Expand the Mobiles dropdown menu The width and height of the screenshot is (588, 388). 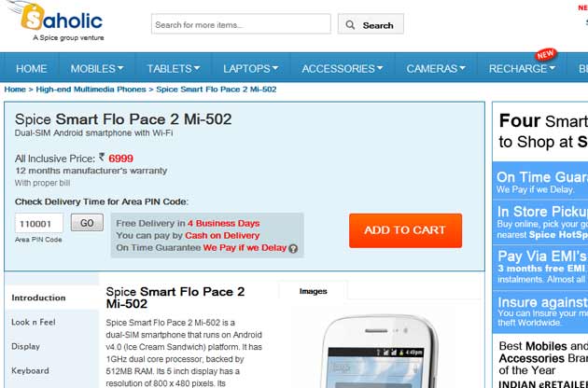click(x=97, y=69)
